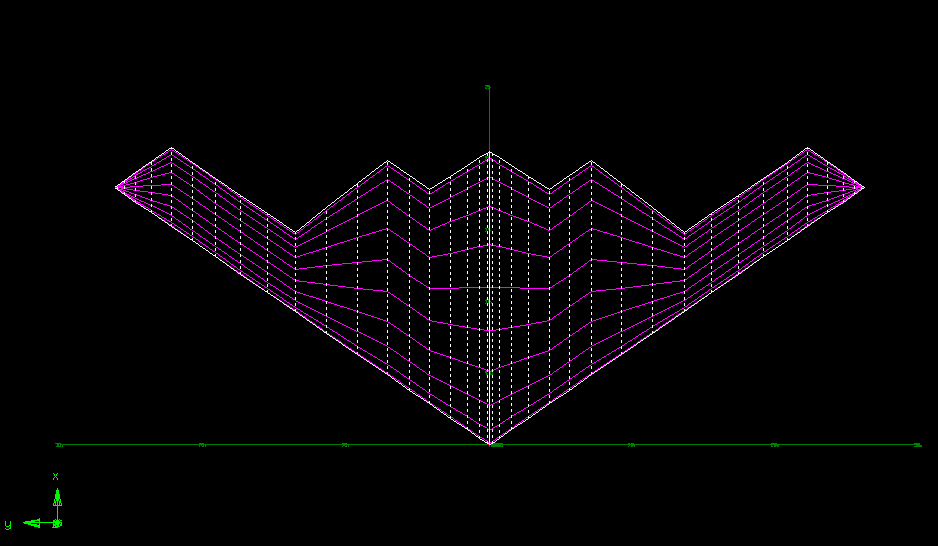The height and width of the screenshot is (546, 938).
Task: Click the green 'y' label left of the triad
Action: [8, 523]
